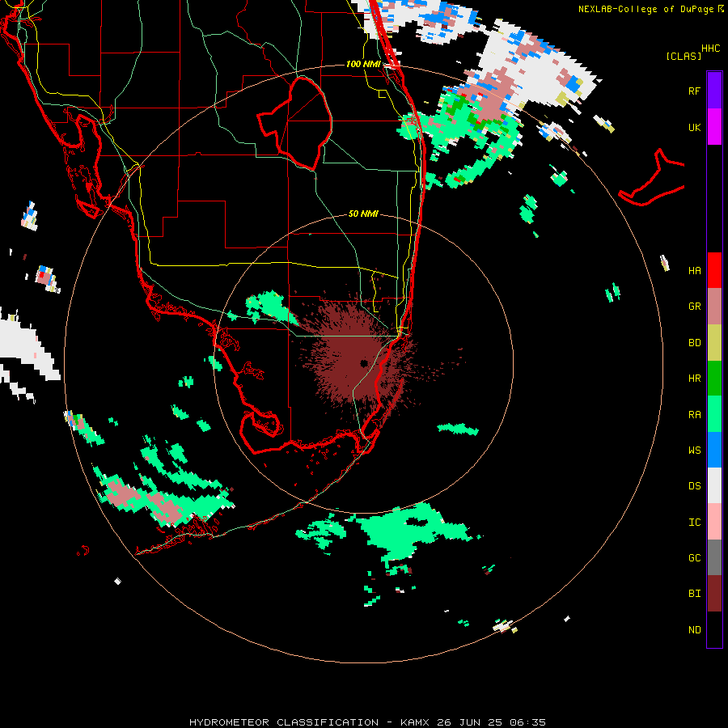Click the 'HYDROMETEOR CLASSIFICATION' title text

point(284,722)
